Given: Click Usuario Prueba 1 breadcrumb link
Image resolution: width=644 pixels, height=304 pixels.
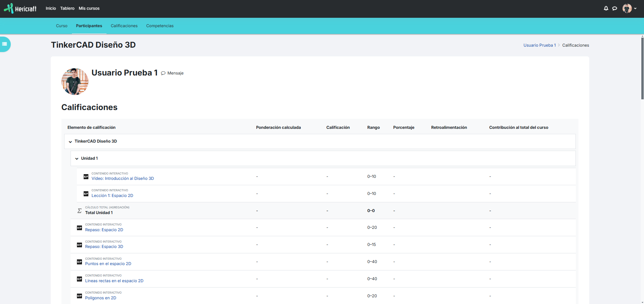Looking at the screenshot, I should click(539, 45).
